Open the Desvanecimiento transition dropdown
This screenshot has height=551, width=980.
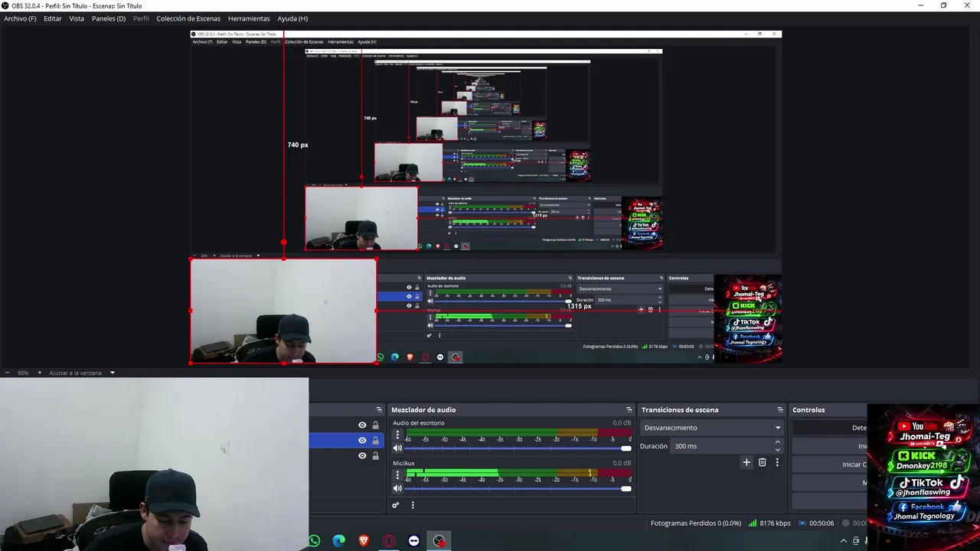coord(712,428)
